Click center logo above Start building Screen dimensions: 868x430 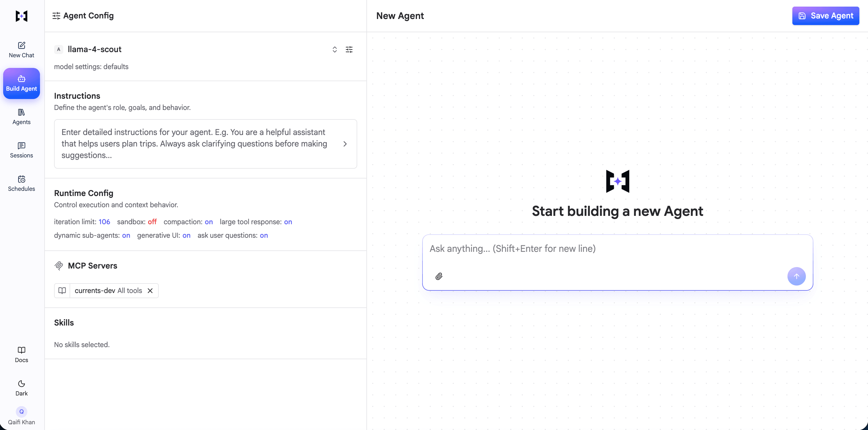pos(618,181)
